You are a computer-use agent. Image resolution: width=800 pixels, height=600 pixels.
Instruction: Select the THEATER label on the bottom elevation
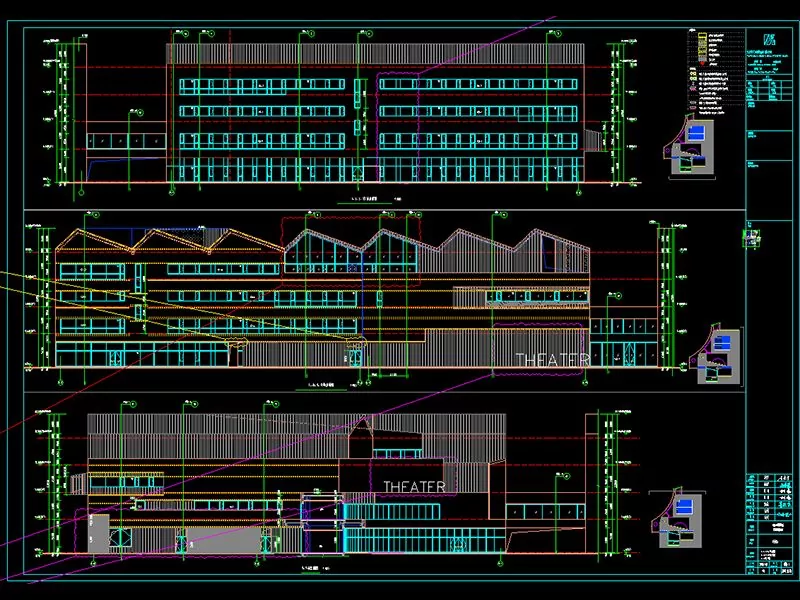click(414, 486)
